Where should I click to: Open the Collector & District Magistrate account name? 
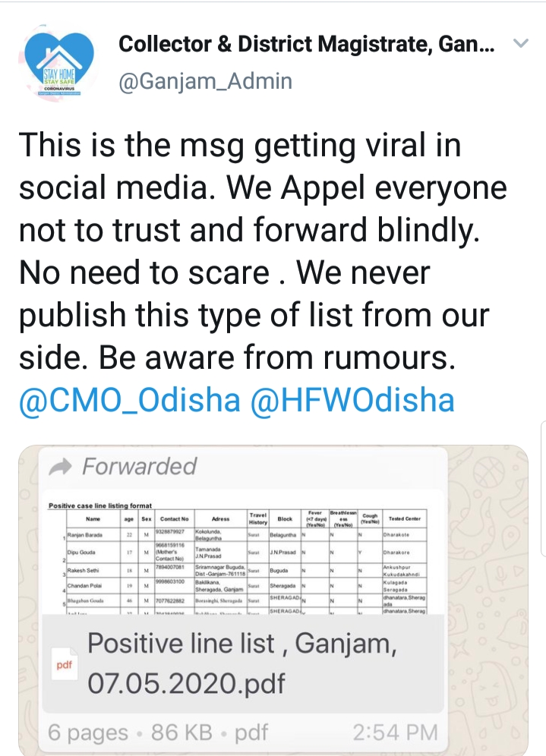tap(307, 46)
